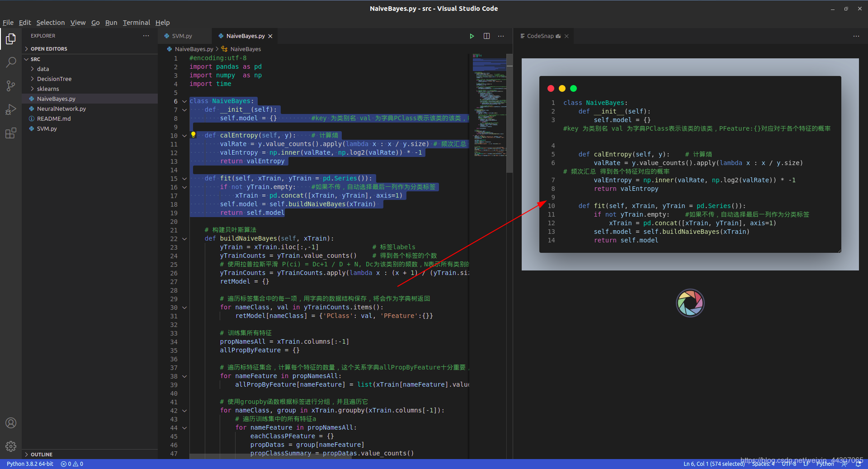This screenshot has height=469, width=868.
Task: Open the Selection menu
Action: click(51, 23)
